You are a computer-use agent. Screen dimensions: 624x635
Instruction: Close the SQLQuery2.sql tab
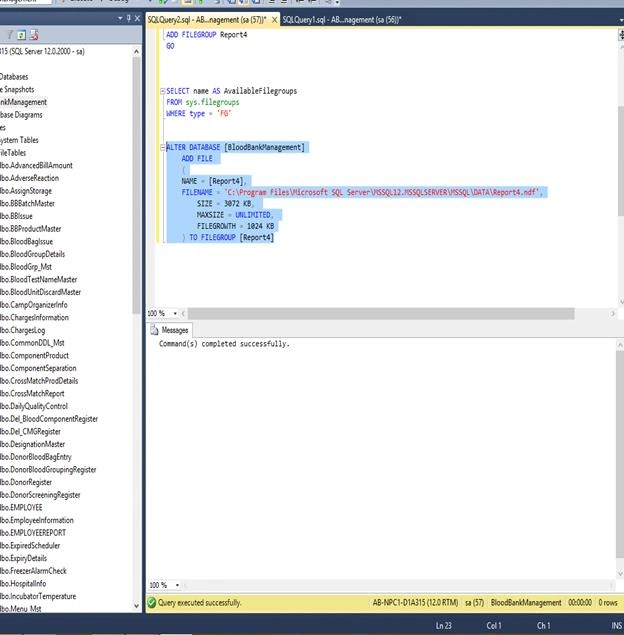tap(274, 19)
